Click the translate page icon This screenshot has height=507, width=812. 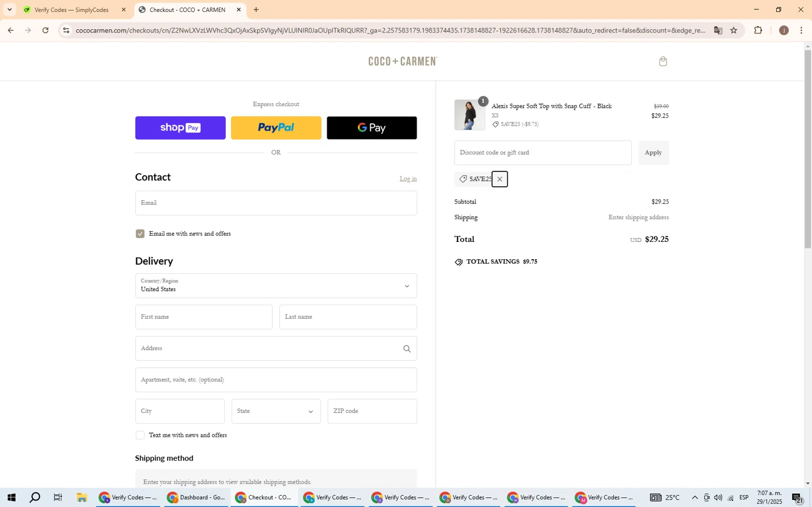click(718, 30)
